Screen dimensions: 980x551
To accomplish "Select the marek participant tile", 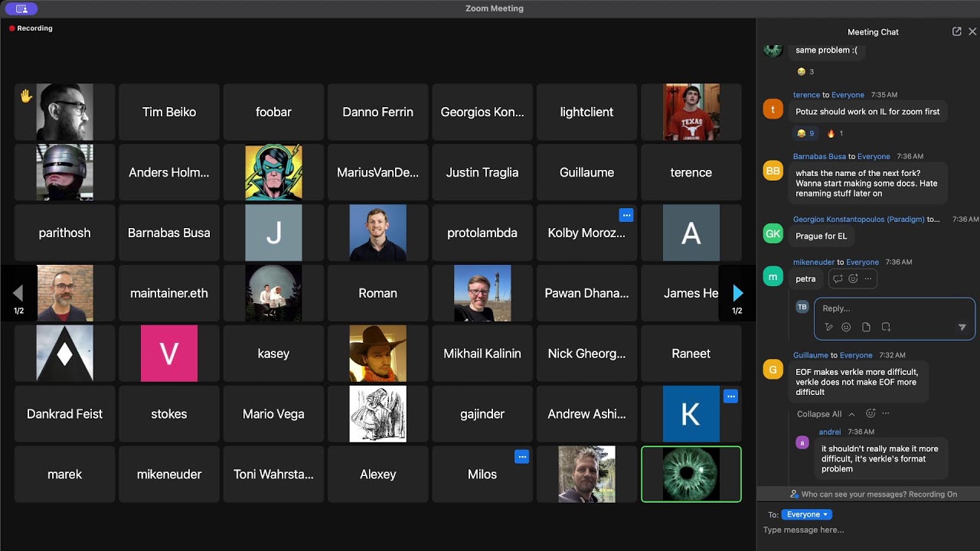I will click(65, 474).
